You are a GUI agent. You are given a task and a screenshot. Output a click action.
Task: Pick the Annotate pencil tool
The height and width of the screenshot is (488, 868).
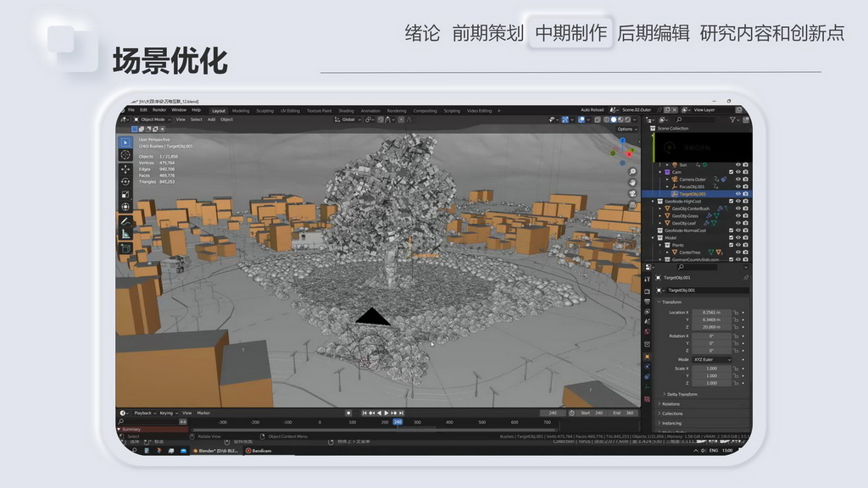pyautogui.click(x=125, y=221)
